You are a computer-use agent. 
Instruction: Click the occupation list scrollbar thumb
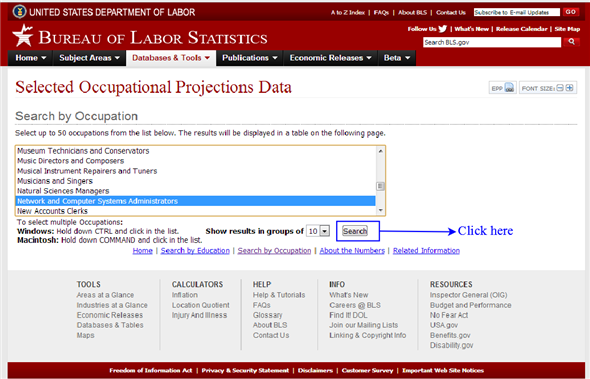(x=380, y=186)
